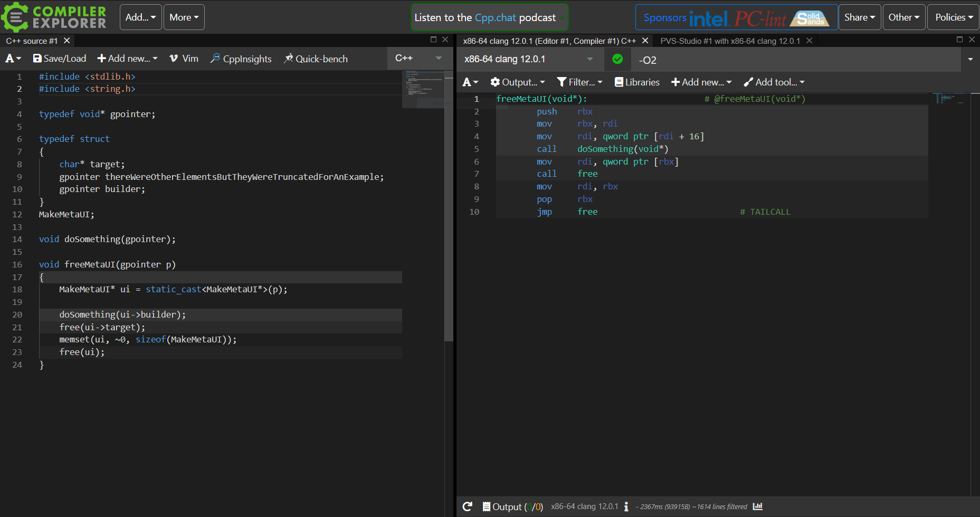Image resolution: width=980 pixels, height=517 pixels.
Task: Click line number 16 in source editor
Action: pos(17,264)
